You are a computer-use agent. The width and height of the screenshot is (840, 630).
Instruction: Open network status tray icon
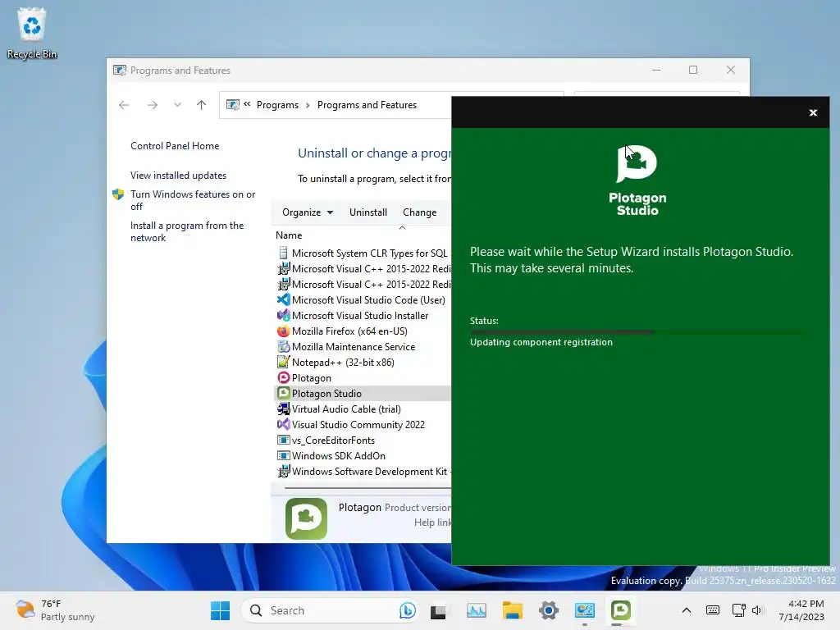739,610
